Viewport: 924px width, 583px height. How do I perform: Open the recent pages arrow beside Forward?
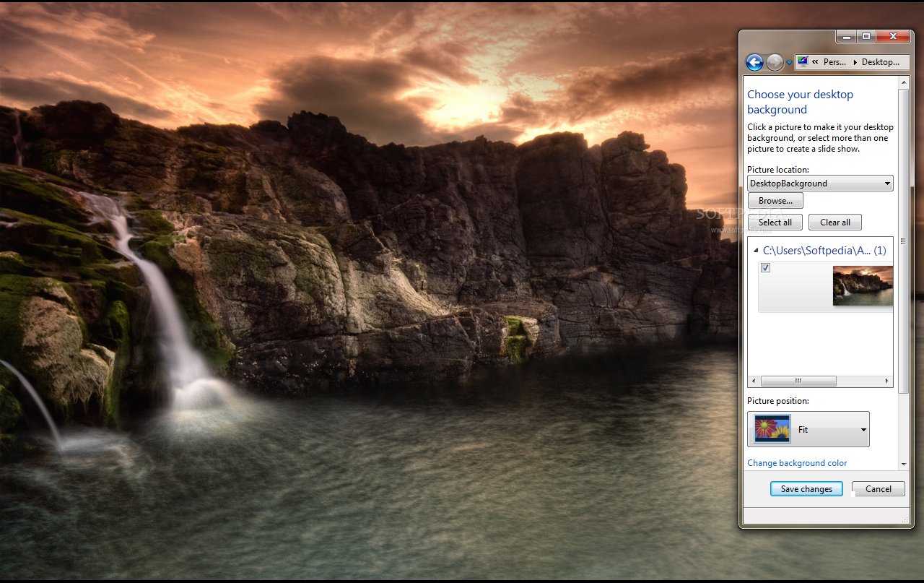tap(789, 63)
